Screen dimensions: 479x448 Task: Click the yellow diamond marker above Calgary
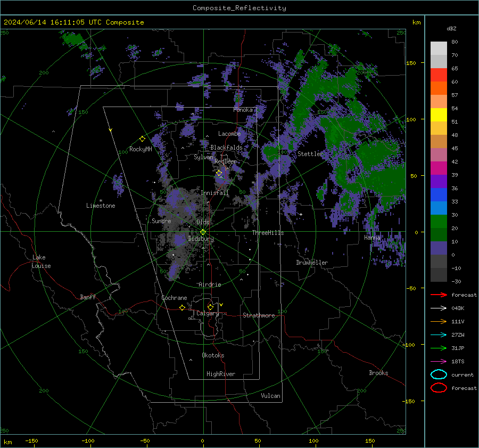point(210,307)
